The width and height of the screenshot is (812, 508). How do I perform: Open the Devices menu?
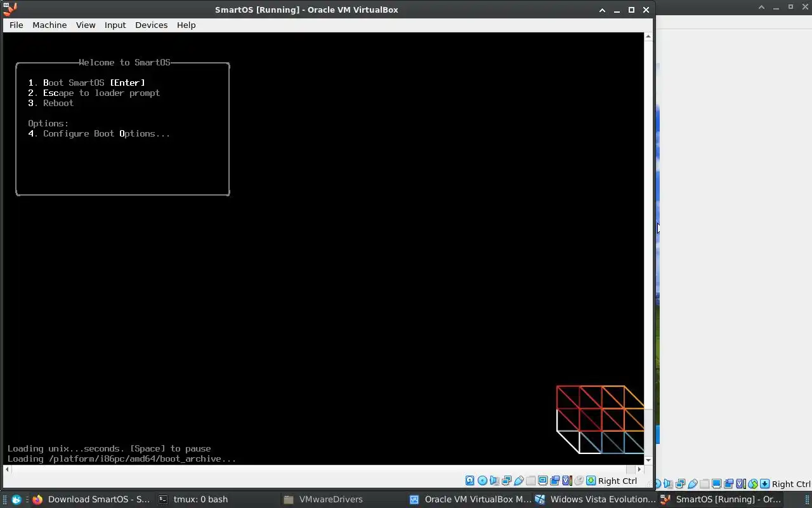[x=151, y=25]
